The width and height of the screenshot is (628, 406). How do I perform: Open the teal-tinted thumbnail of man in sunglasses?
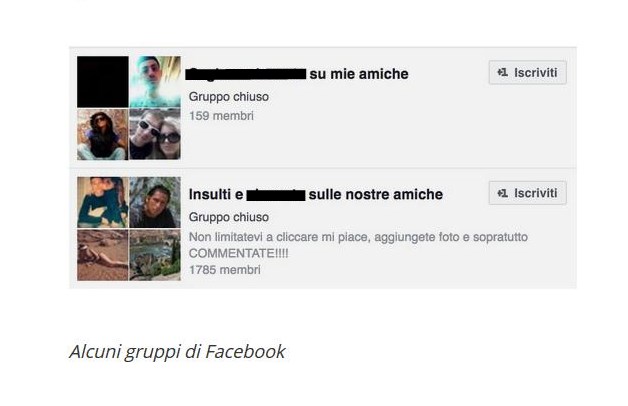coord(155,82)
